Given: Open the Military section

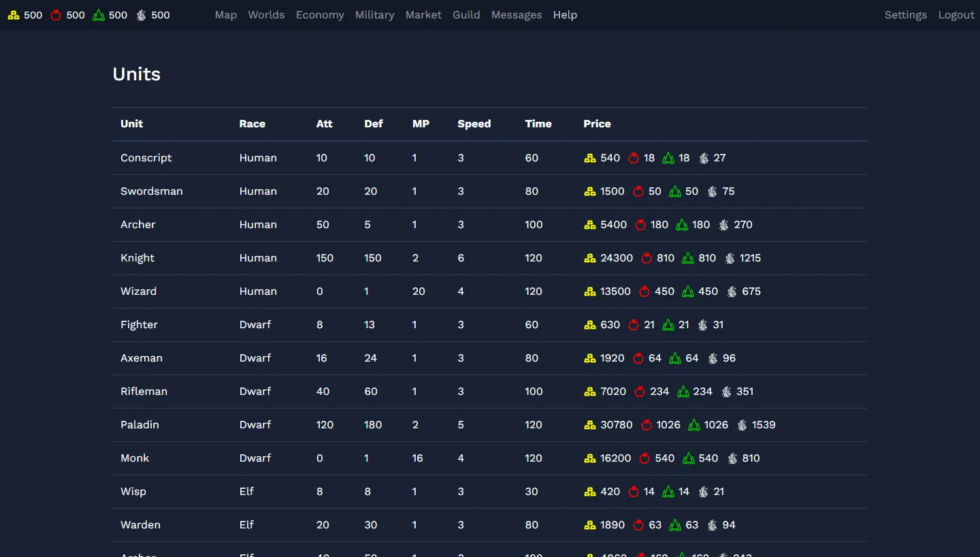Looking at the screenshot, I should click(x=375, y=15).
